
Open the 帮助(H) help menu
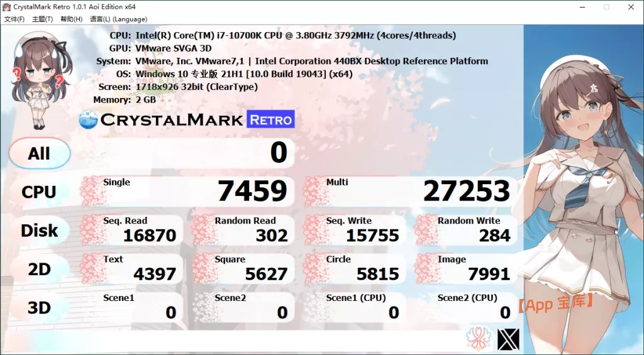71,19
